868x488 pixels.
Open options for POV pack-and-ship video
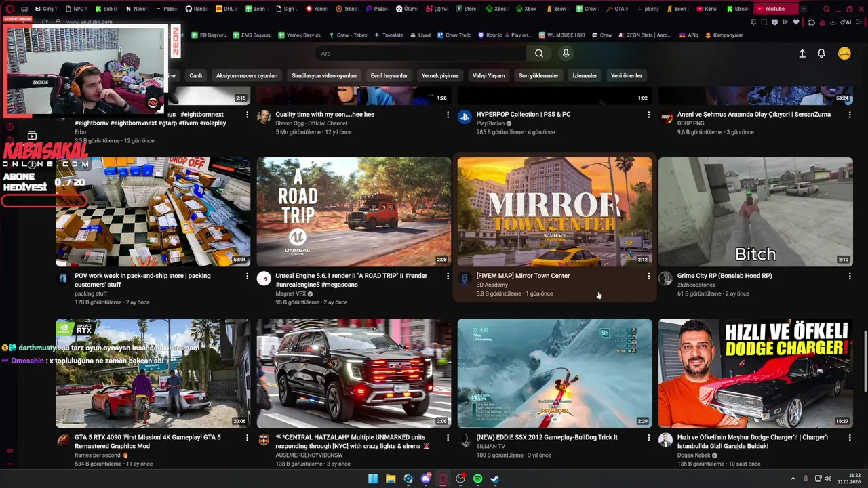[247, 277]
